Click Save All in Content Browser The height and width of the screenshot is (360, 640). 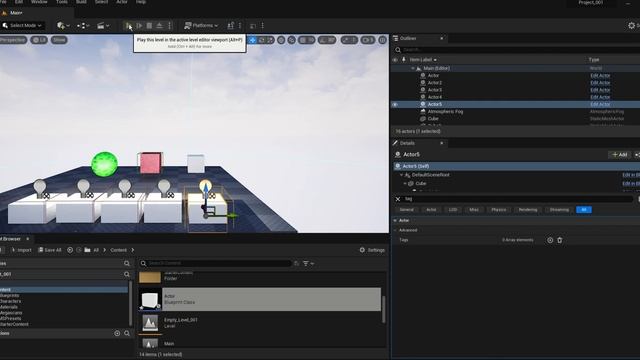(49, 250)
